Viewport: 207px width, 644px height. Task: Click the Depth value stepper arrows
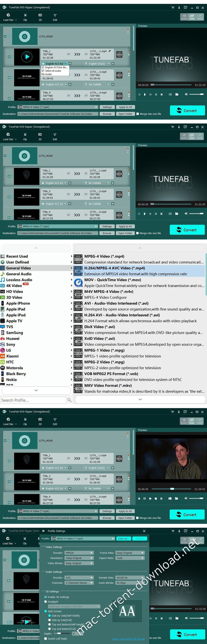point(82,634)
